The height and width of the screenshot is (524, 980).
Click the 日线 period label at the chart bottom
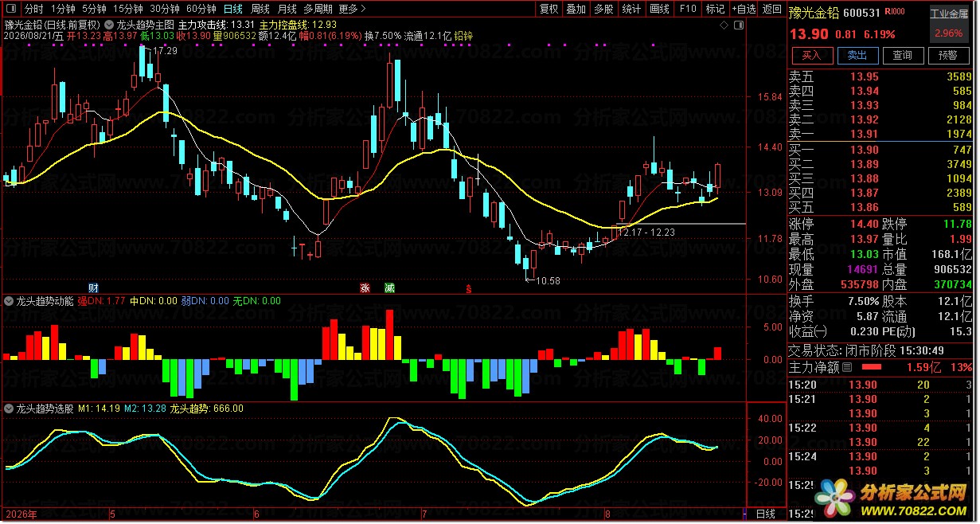[766, 514]
